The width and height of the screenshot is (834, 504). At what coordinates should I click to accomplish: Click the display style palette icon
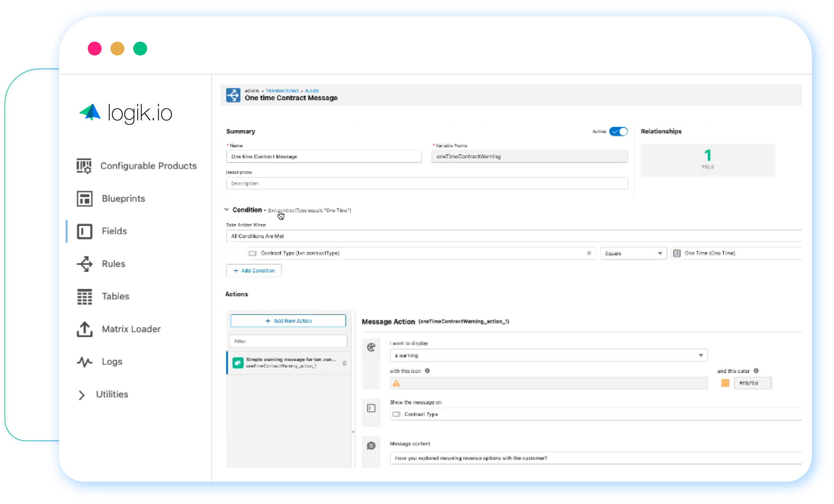(x=371, y=347)
